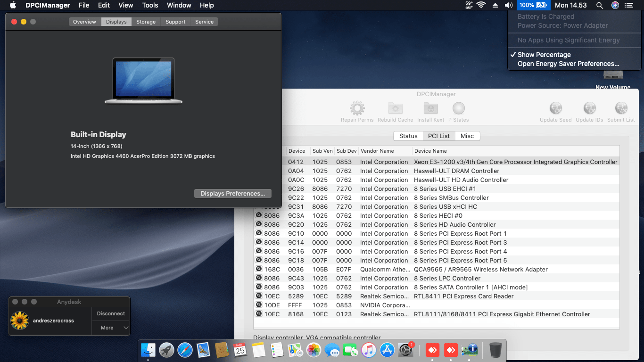Switch to the Misc tab in DPCIManager
The image size is (644, 362).
pyautogui.click(x=467, y=136)
